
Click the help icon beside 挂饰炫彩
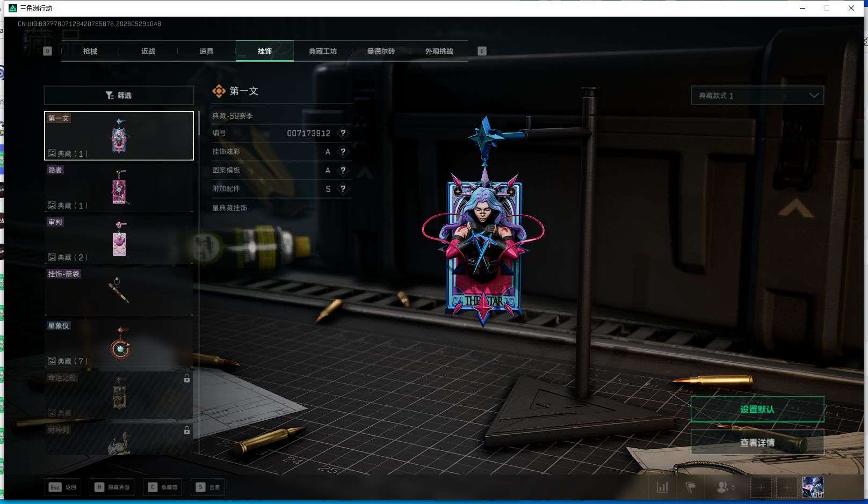(x=343, y=152)
